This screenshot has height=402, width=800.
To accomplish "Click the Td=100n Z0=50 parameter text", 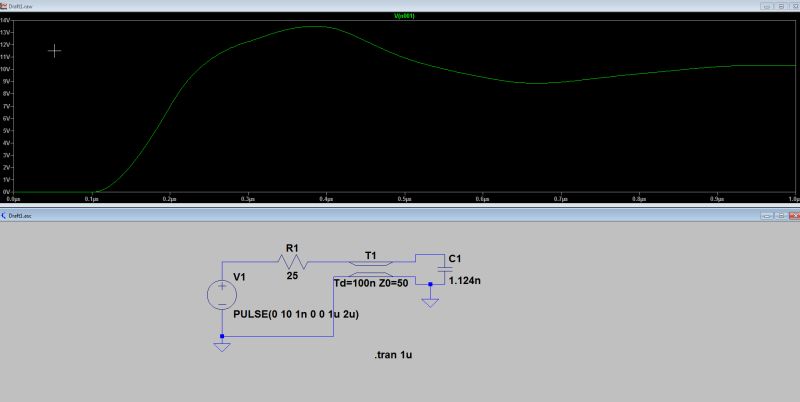I will tap(370, 283).
